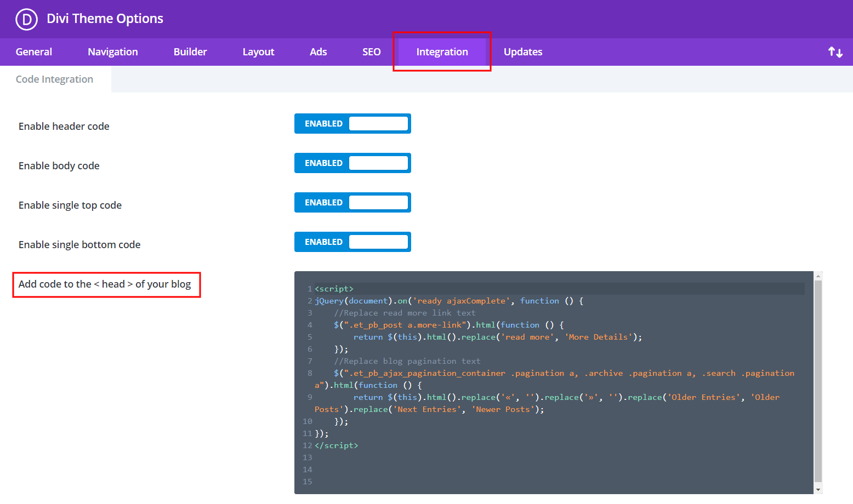Image resolution: width=853 pixels, height=504 pixels.
Task: Toggle the Enable body code switch
Action: pos(352,163)
